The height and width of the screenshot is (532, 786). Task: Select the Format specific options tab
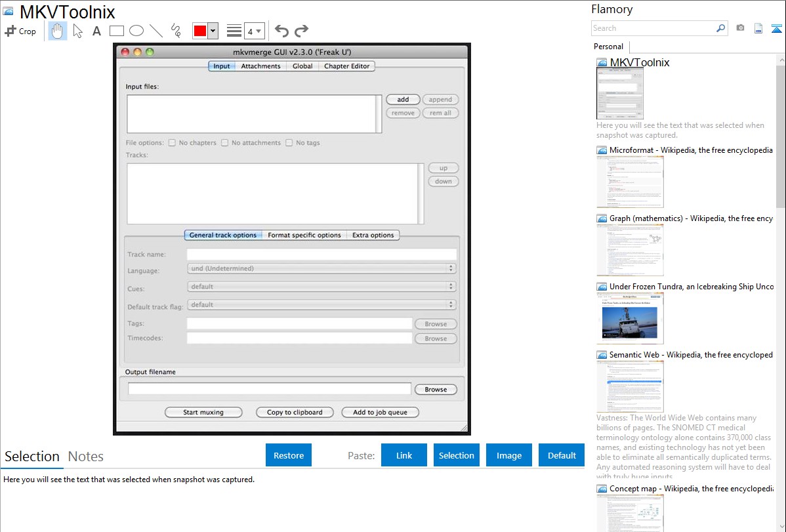pyautogui.click(x=304, y=235)
